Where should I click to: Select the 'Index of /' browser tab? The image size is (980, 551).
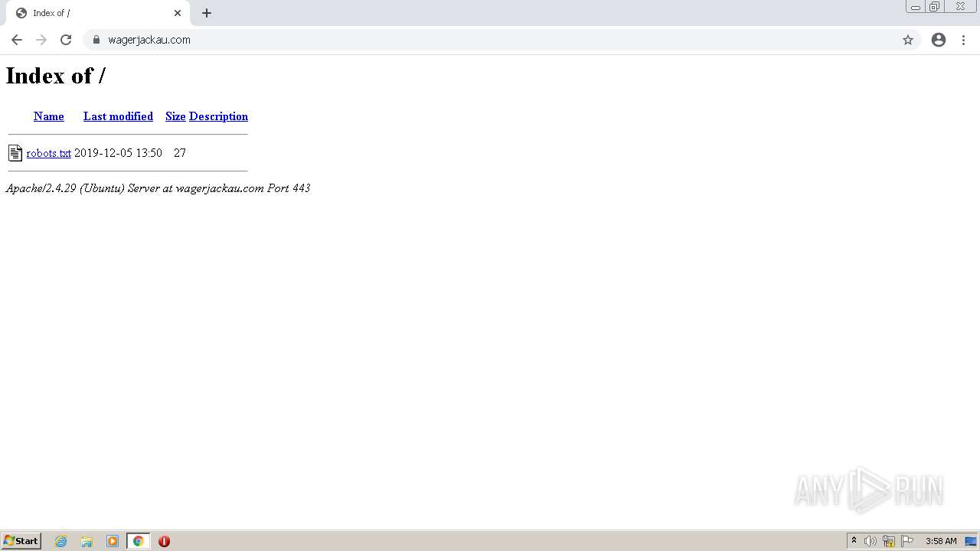pyautogui.click(x=97, y=13)
